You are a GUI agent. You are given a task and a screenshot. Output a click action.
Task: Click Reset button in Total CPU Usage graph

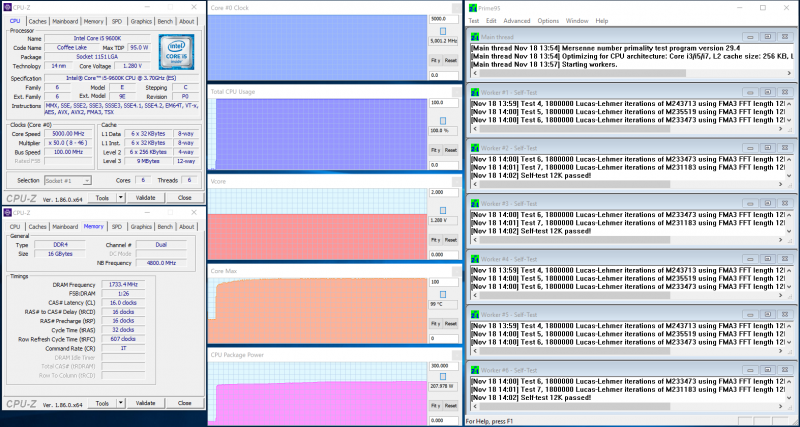pos(451,150)
